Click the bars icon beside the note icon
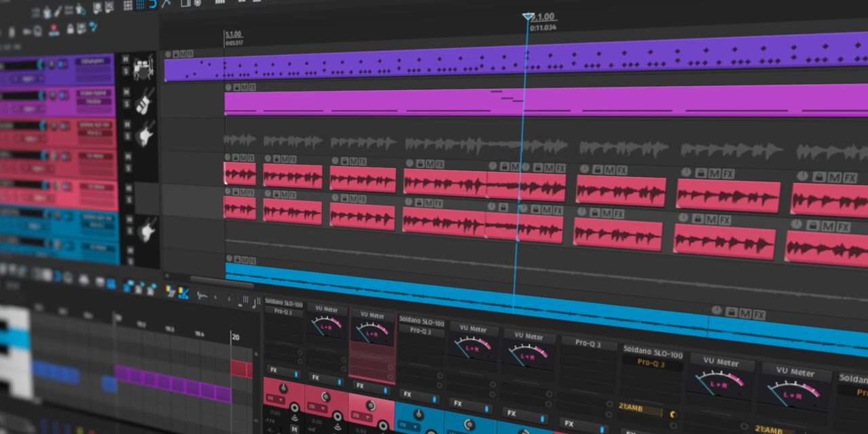868x434 pixels. coord(244,301)
